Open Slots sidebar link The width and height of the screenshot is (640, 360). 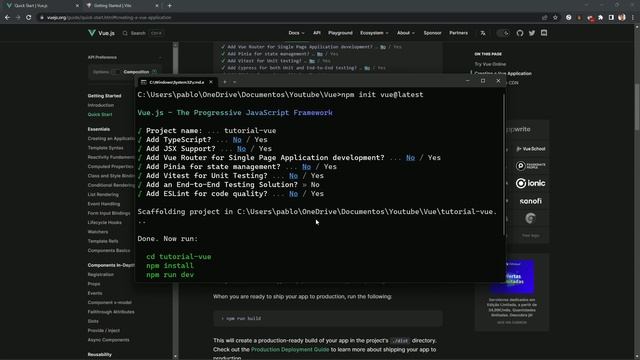pyautogui.click(x=93, y=321)
